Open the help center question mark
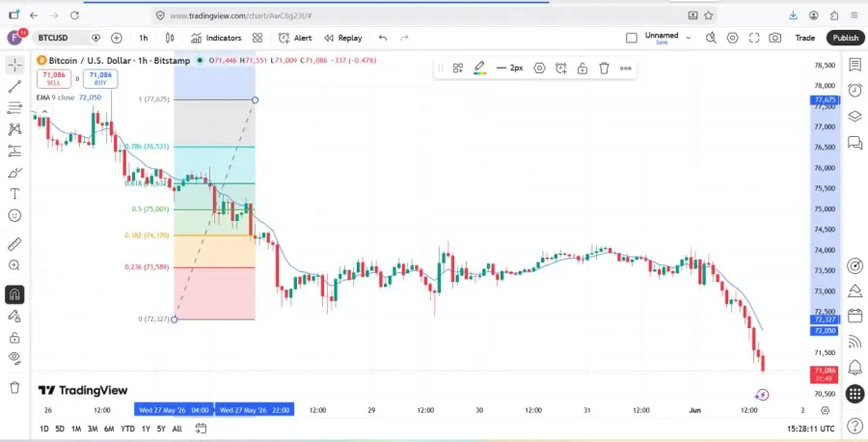This screenshot has height=442, width=868. (x=854, y=427)
